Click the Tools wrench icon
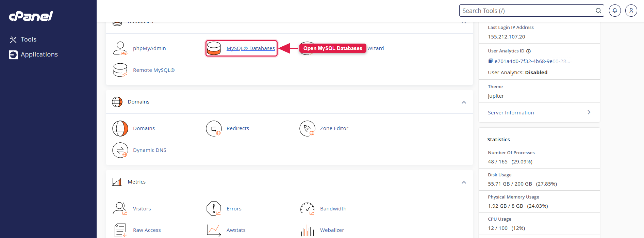 click(x=13, y=40)
